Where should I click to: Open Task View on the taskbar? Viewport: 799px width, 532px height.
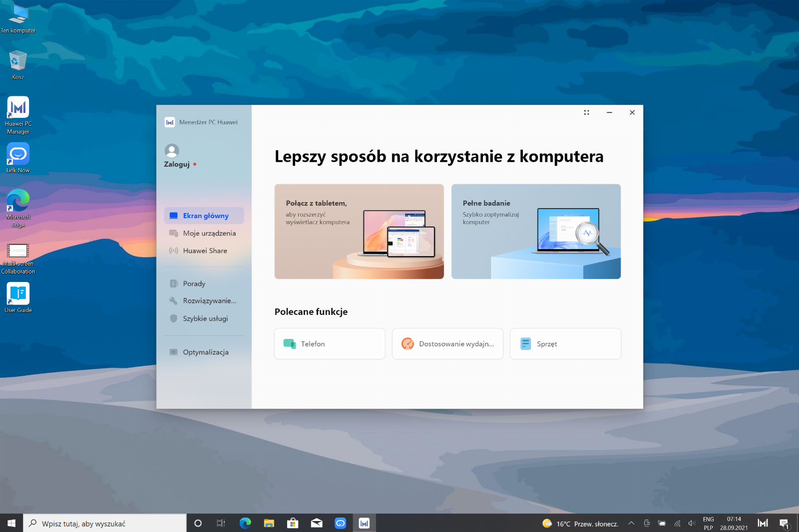tap(221, 523)
